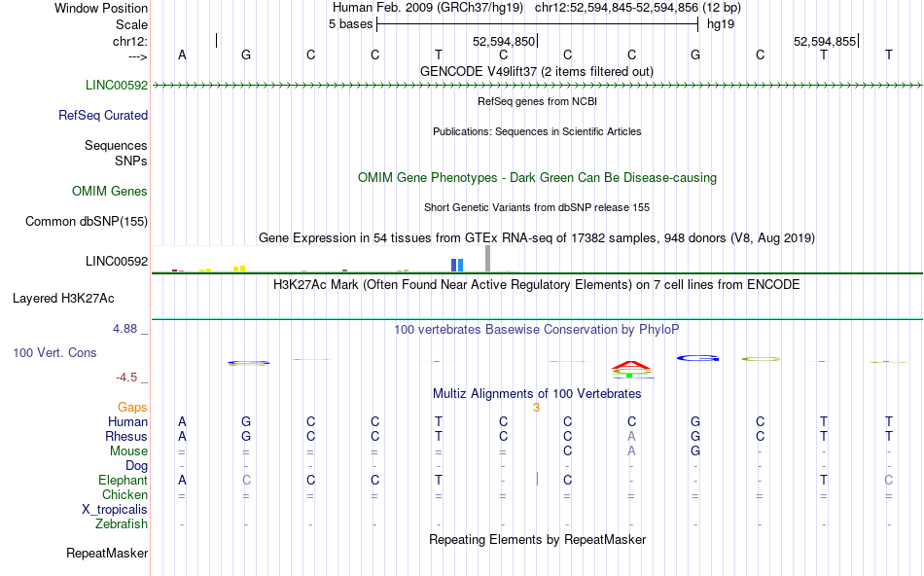The width and height of the screenshot is (924, 576).
Task: Click the GTEx expression chart blue bars
Action: click(457, 266)
